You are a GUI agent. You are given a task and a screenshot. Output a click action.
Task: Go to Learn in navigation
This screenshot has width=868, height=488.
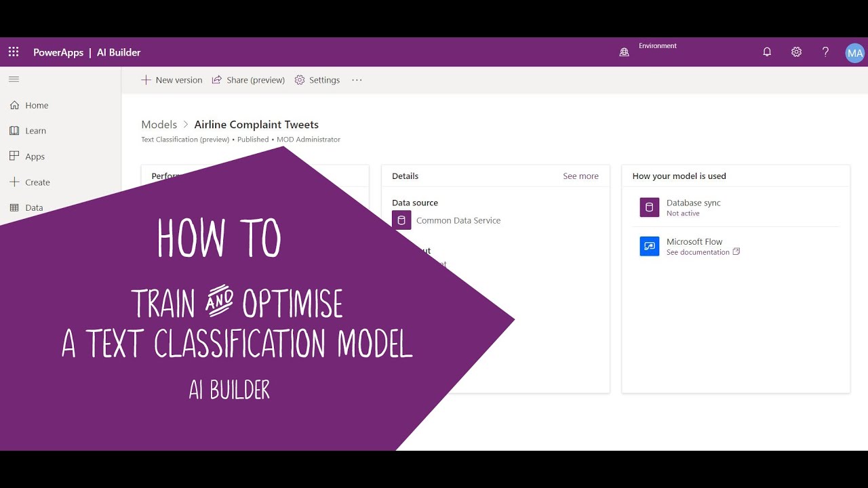[35, 131]
